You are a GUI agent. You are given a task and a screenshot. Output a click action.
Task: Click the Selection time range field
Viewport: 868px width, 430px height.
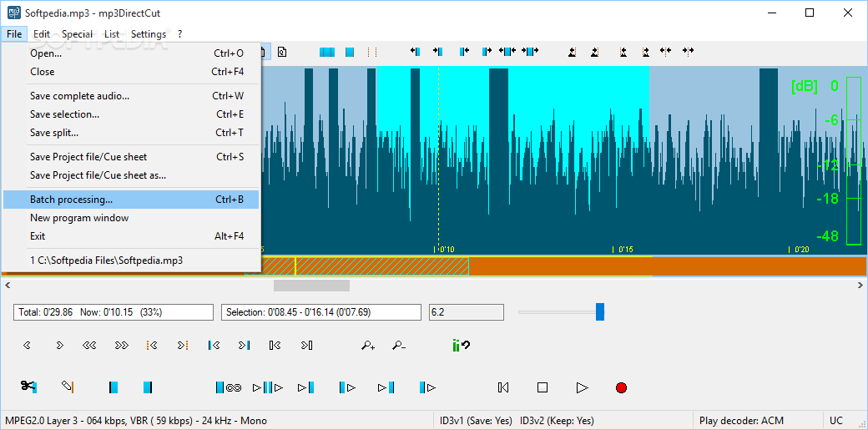(x=321, y=312)
